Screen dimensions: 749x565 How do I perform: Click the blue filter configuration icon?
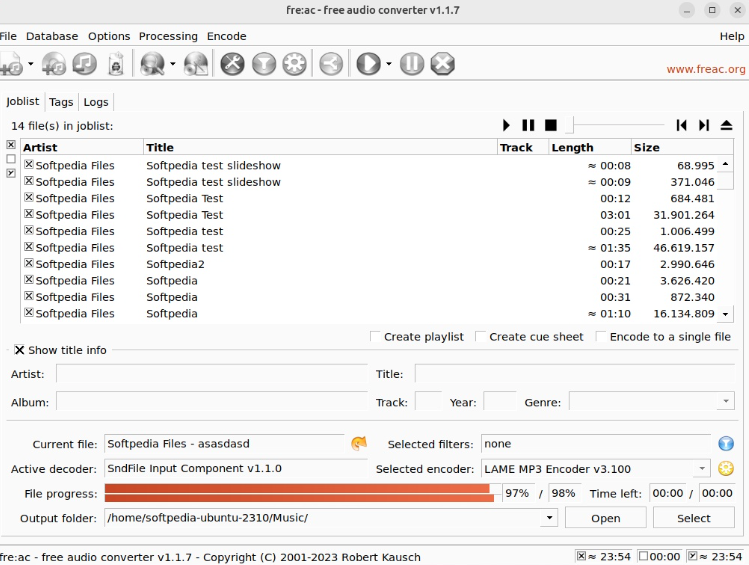(x=726, y=444)
